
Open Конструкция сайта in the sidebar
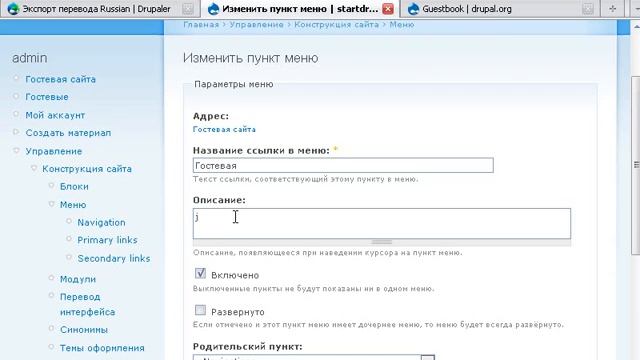(87, 169)
